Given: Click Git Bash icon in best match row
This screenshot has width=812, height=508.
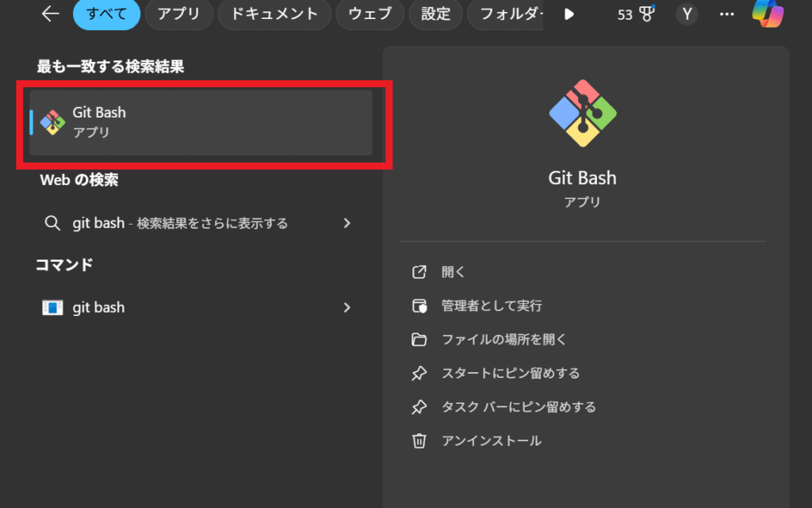Looking at the screenshot, I should [x=53, y=123].
